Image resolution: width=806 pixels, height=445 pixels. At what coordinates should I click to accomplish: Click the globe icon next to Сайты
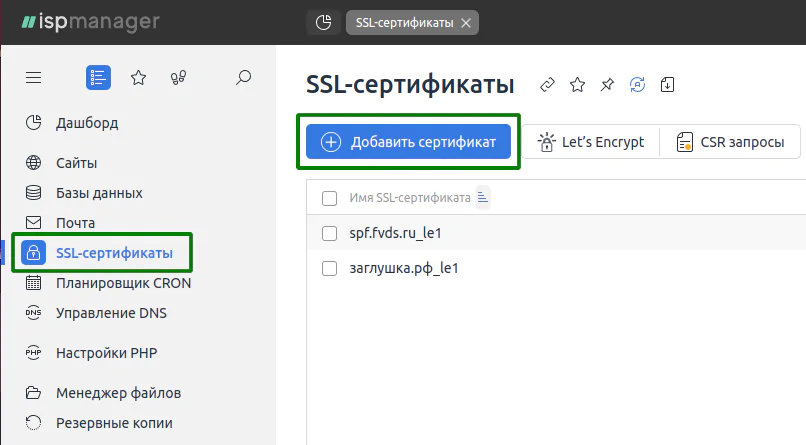click(x=33, y=163)
